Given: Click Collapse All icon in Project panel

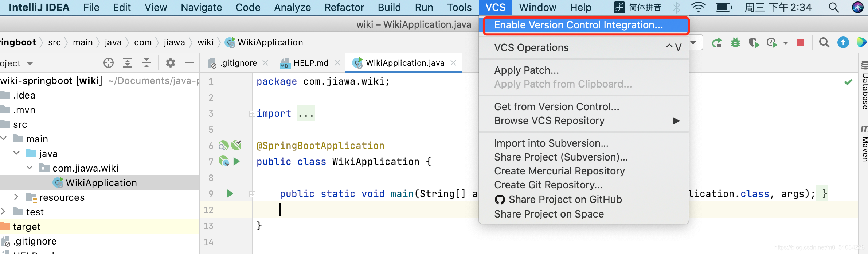Looking at the screenshot, I should pyautogui.click(x=146, y=63).
